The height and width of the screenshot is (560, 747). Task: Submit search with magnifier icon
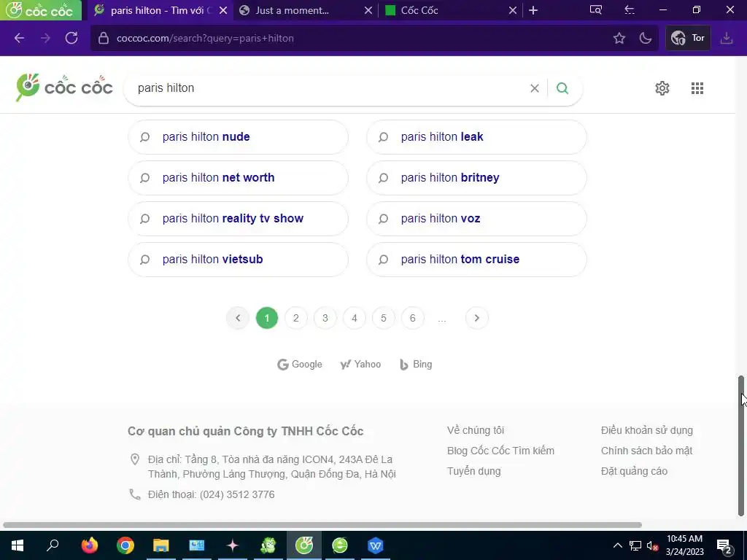coord(562,88)
